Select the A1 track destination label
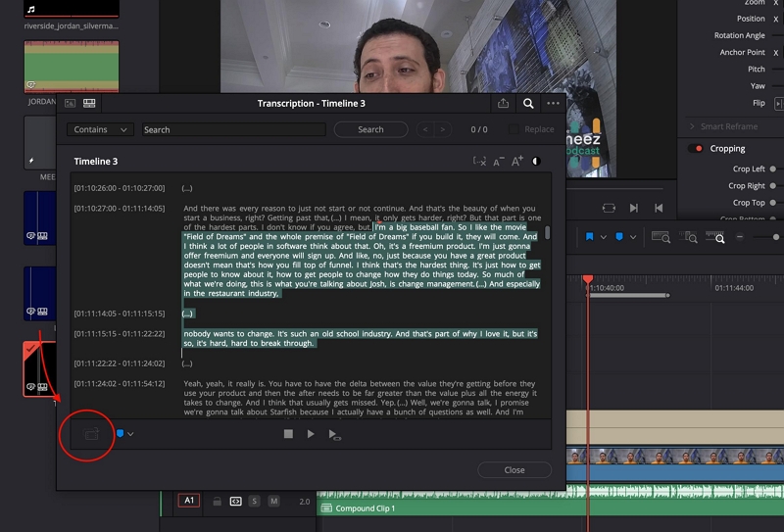This screenshot has width=784, height=532. point(189,501)
